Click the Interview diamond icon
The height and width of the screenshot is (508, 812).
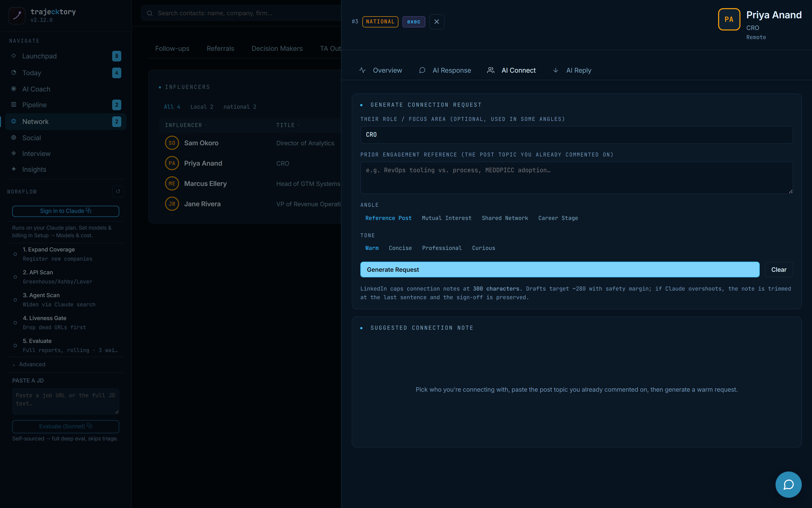[14, 153]
